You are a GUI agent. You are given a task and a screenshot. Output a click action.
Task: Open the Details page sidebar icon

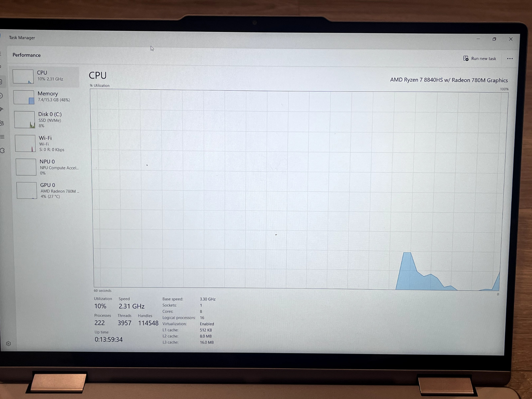[2, 137]
